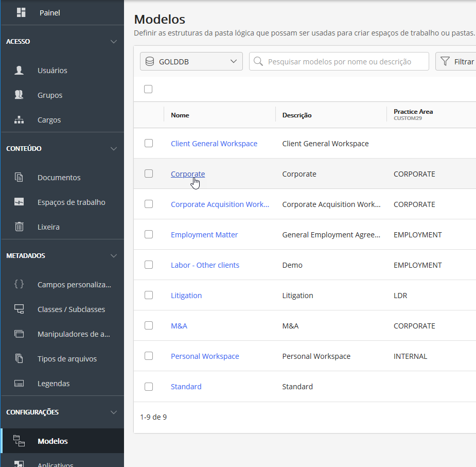
Task: Click the model search input field
Action: click(x=345, y=61)
